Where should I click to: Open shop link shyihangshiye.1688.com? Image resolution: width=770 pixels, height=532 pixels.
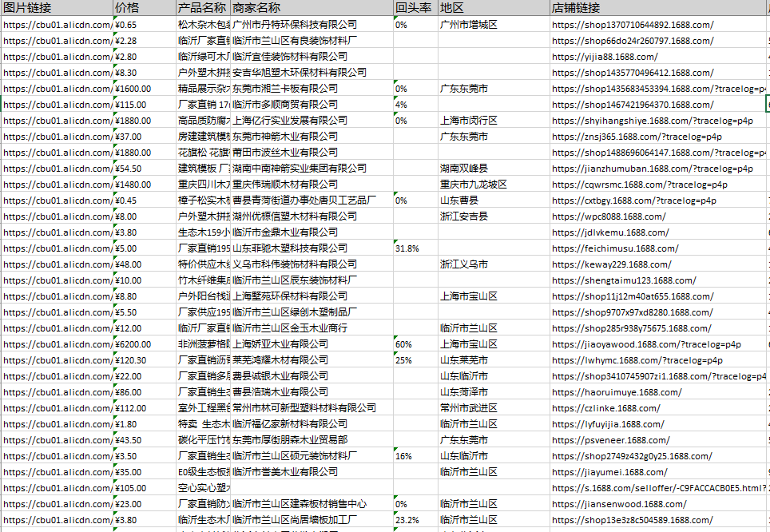pos(652,121)
